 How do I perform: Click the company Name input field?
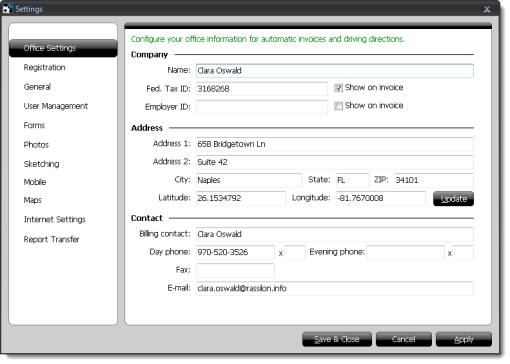(x=335, y=71)
